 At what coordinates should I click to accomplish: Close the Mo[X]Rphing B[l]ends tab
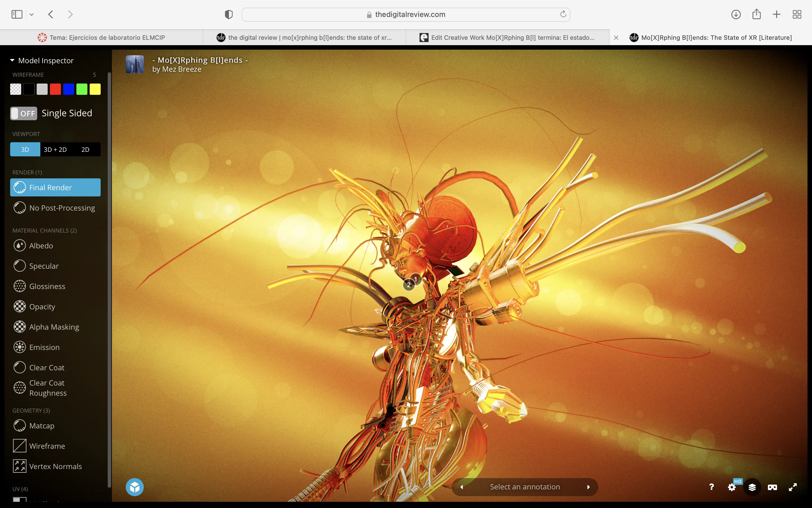point(616,38)
